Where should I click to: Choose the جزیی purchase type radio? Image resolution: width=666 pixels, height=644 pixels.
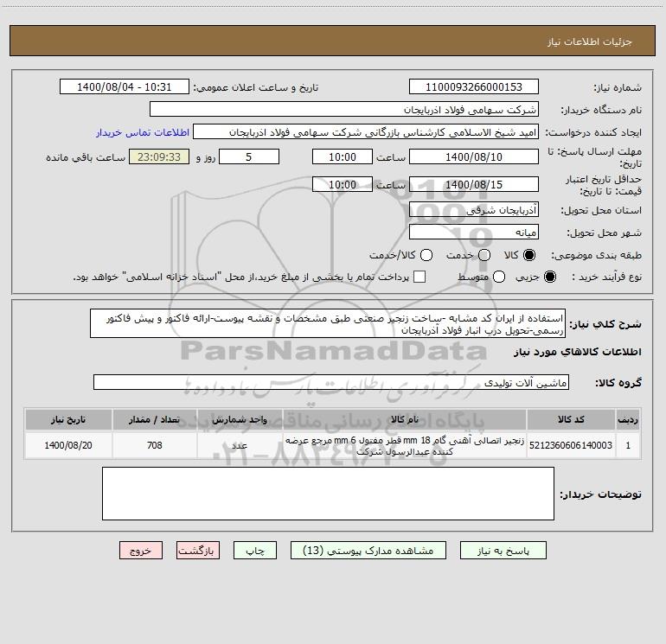(550, 277)
